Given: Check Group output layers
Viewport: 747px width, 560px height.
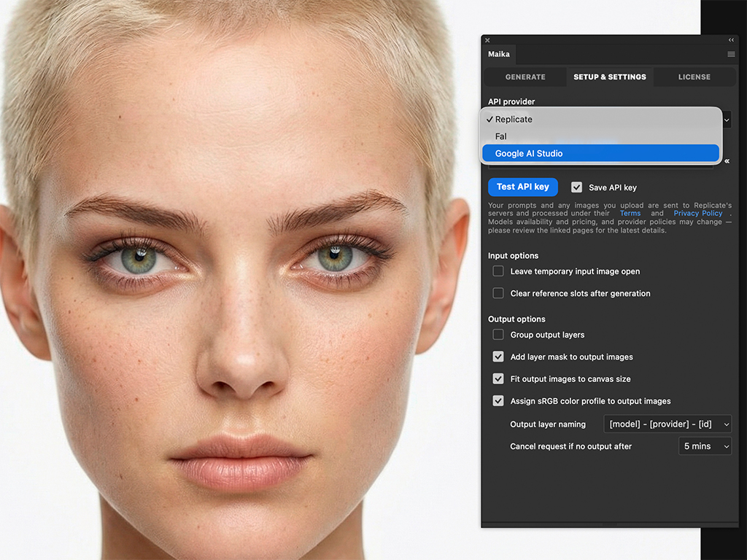Looking at the screenshot, I should pos(498,335).
